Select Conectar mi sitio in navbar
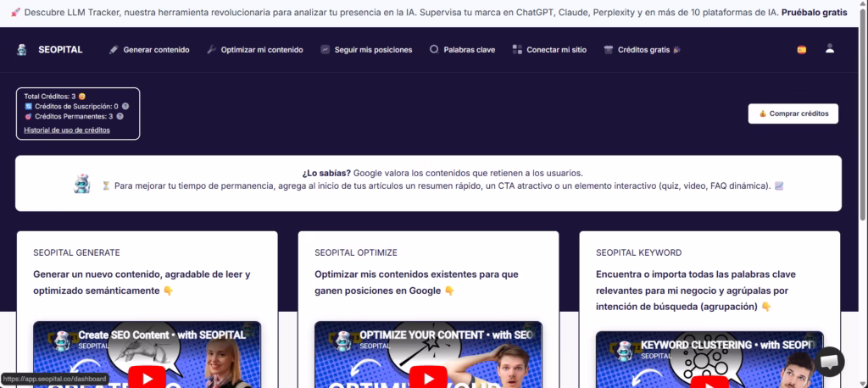 556,50
